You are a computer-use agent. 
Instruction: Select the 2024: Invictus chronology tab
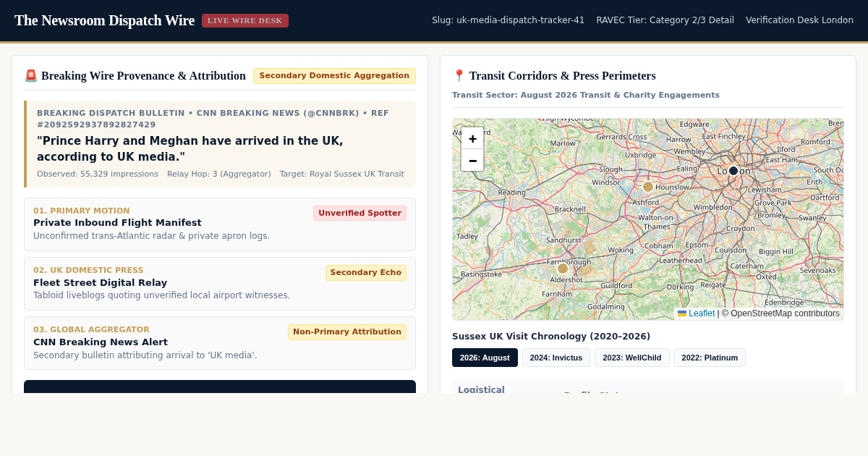(556, 358)
